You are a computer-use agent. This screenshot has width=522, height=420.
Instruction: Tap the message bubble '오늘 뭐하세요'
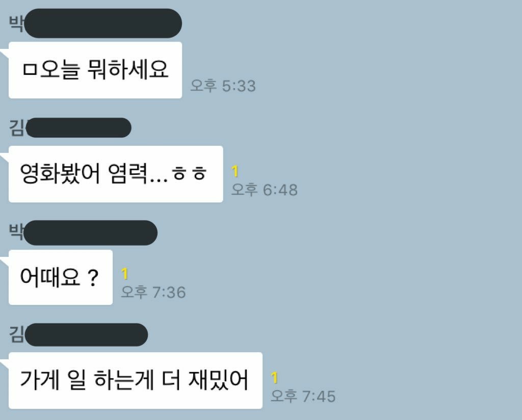95,70
